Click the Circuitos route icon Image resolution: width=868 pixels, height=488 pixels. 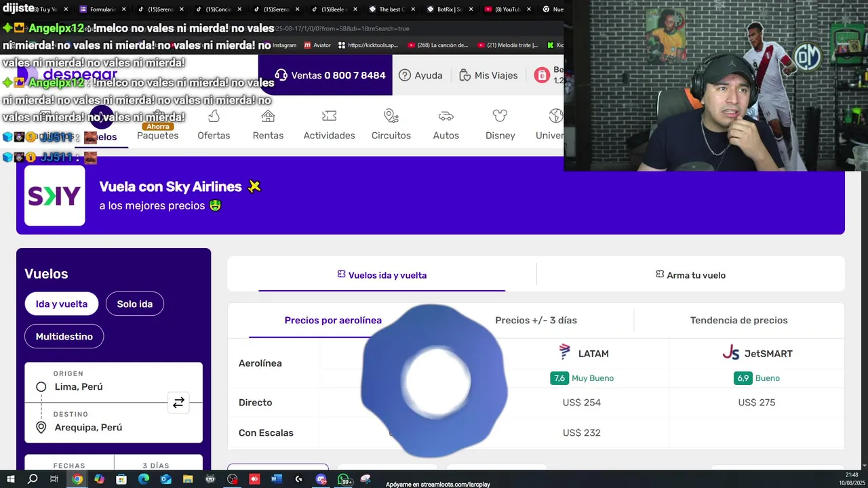pos(391,116)
